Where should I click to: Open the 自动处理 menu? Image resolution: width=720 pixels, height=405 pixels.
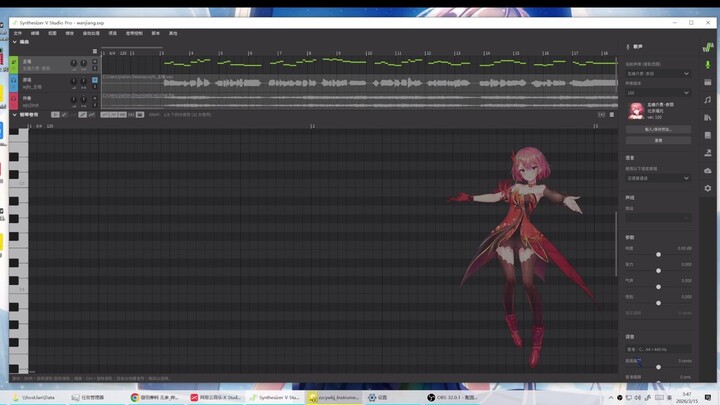(91, 34)
